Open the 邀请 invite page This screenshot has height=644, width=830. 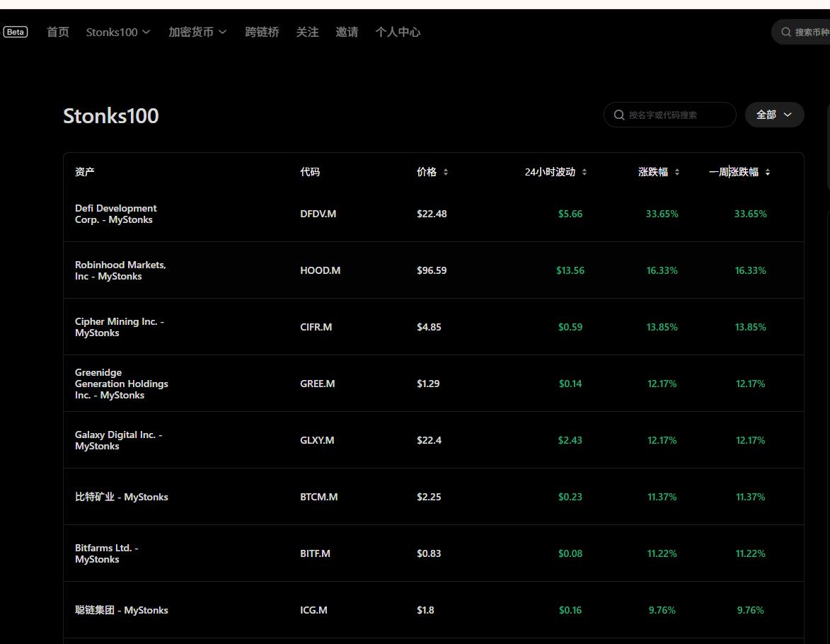pyautogui.click(x=347, y=33)
